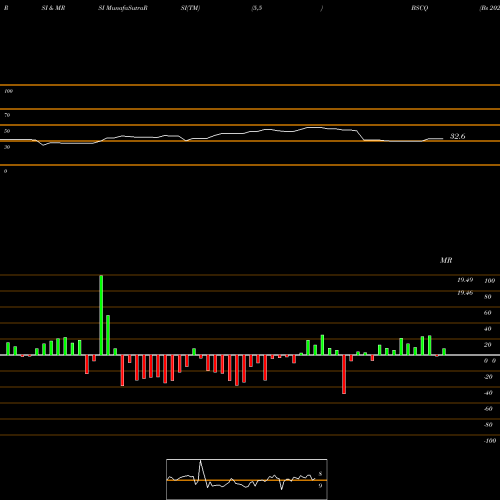
Task: Select the tallest green histogram bar
Action: pos(101,315)
